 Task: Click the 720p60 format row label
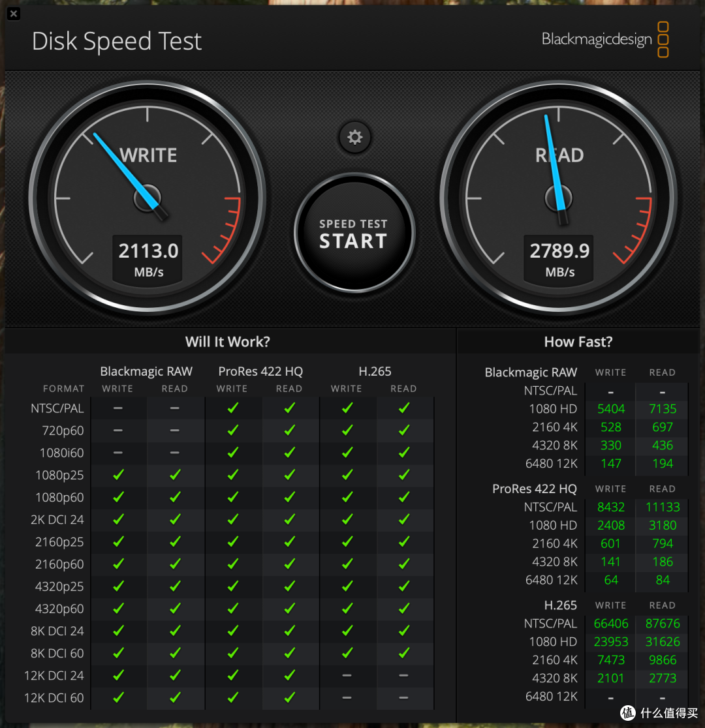pos(63,431)
